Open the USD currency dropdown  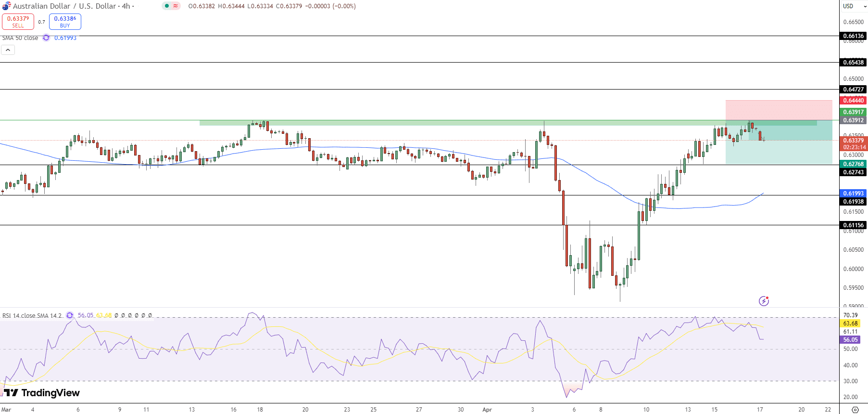pyautogui.click(x=853, y=6)
